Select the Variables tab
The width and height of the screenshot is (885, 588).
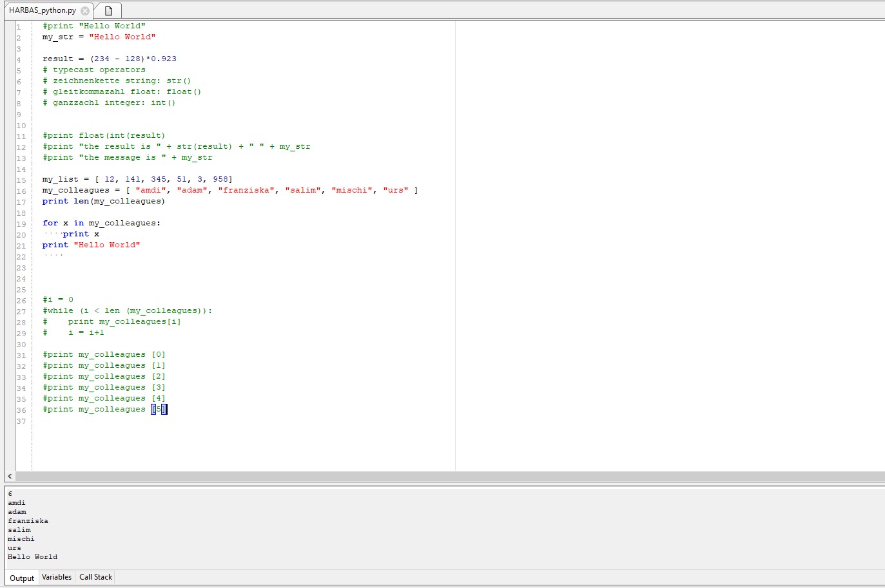(x=57, y=577)
